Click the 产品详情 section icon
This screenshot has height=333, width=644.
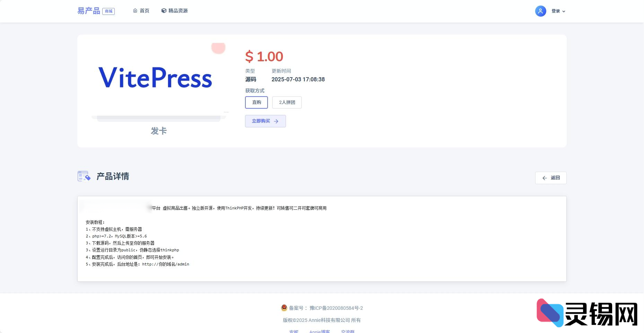[84, 176]
